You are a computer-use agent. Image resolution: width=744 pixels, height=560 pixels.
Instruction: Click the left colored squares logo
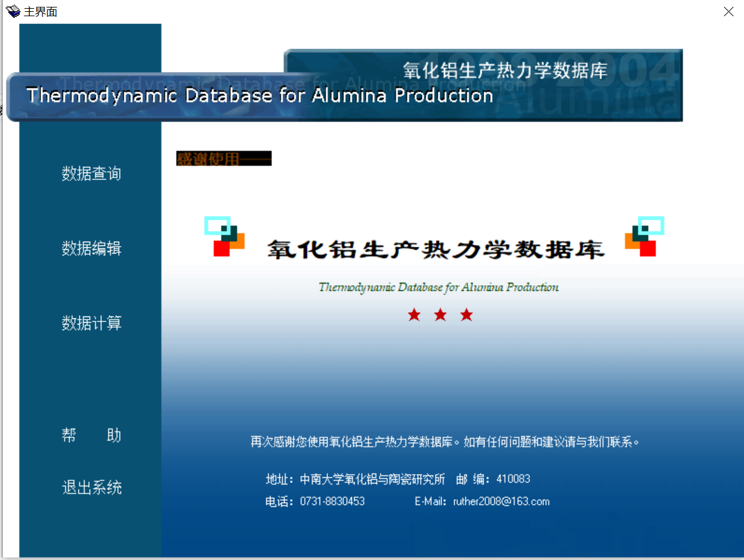coord(224,237)
